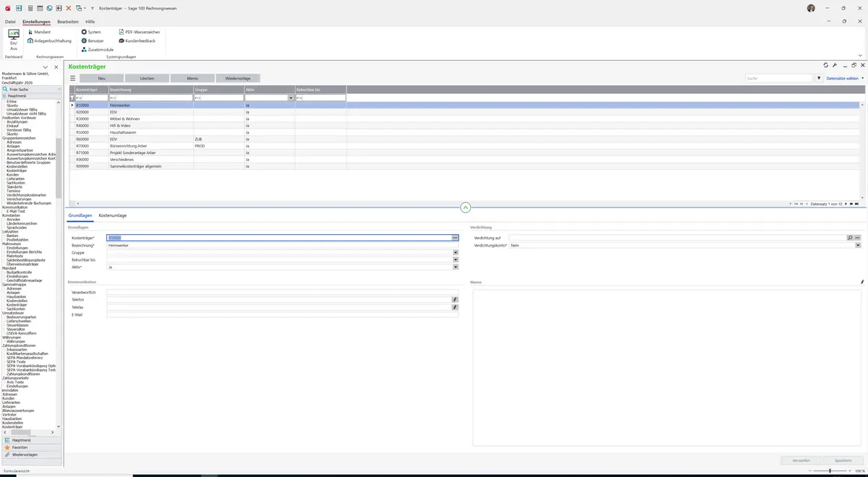This screenshot has width=868, height=477.
Task: Click the Neu button
Action: point(101,78)
